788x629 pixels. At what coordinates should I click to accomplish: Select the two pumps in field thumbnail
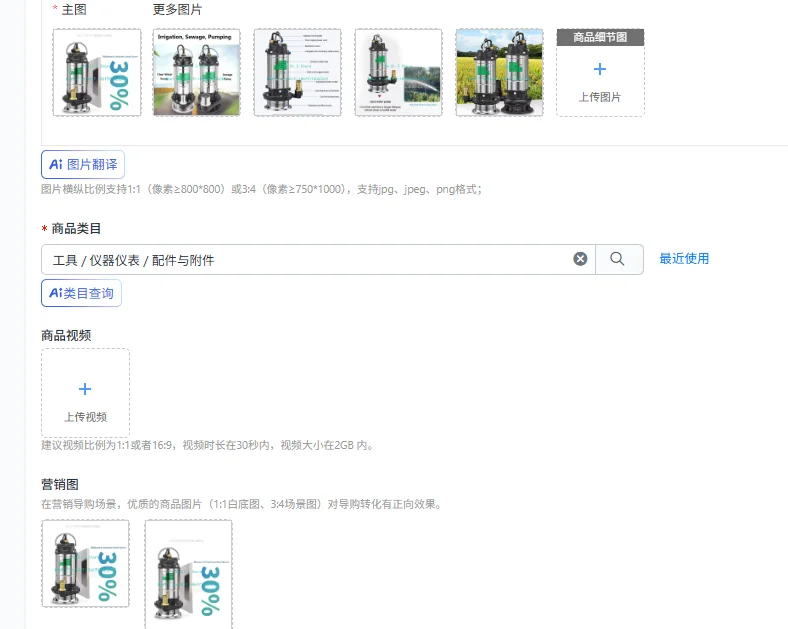[x=500, y=72]
